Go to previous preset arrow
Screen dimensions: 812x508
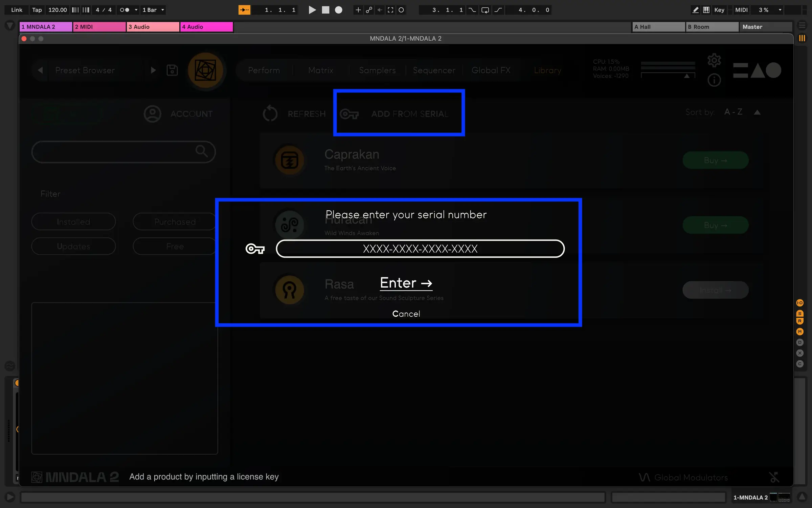coord(40,70)
